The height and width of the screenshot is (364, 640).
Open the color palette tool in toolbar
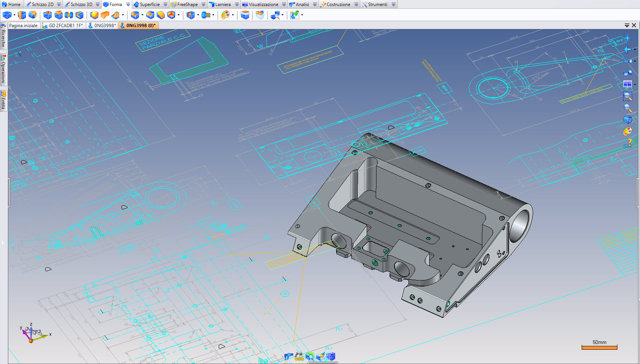tap(225, 15)
